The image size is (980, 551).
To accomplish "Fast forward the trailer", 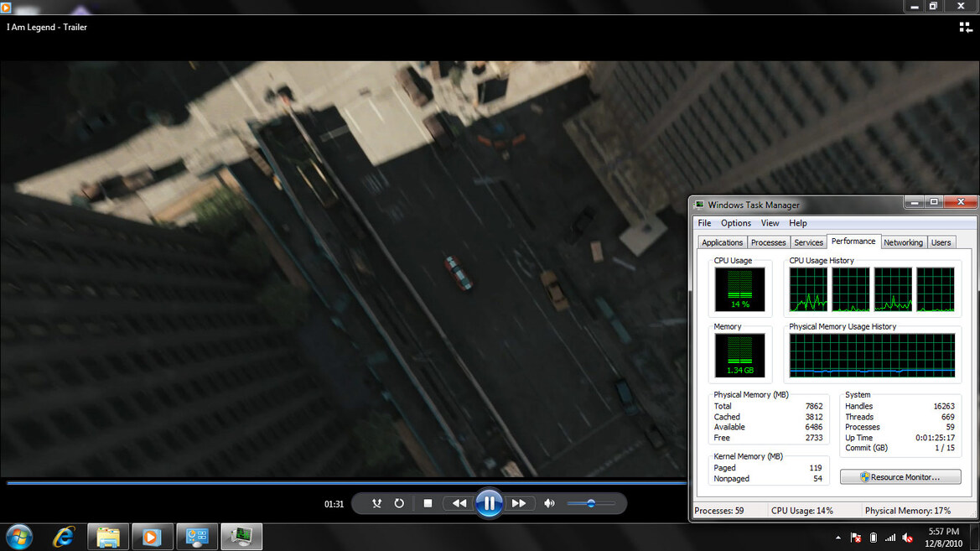I will tap(519, 503).
